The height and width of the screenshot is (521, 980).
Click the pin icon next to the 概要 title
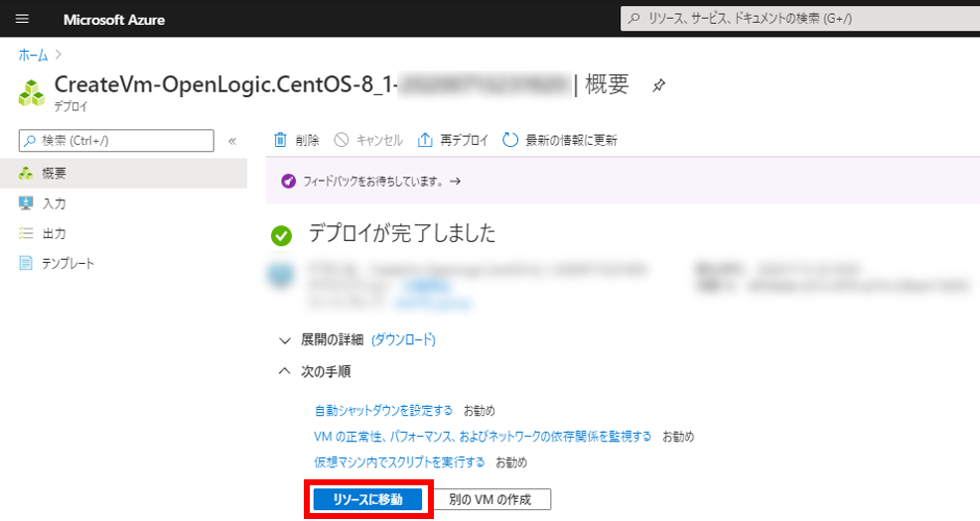(x=658, y=86)
